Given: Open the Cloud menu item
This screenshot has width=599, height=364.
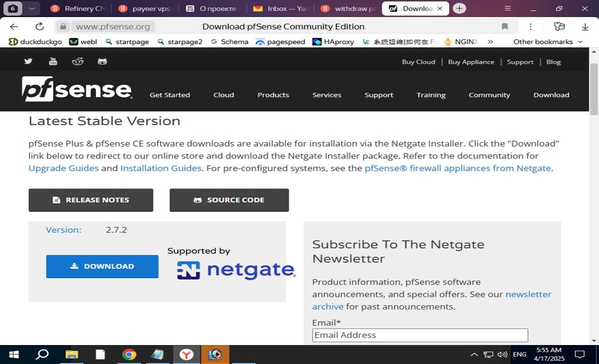Looking at the screenshot, I should pos(224,95).
